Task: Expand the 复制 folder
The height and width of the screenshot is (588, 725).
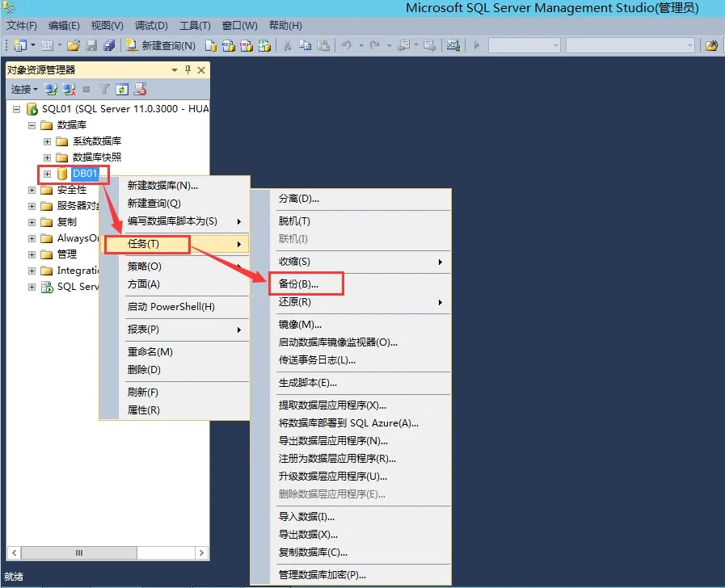Action: (32, 223)
